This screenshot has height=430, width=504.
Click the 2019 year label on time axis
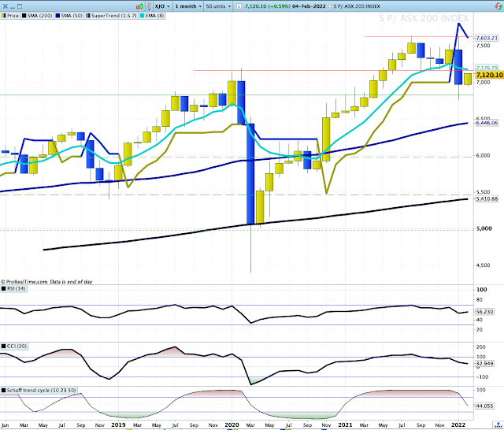(118, 424)
